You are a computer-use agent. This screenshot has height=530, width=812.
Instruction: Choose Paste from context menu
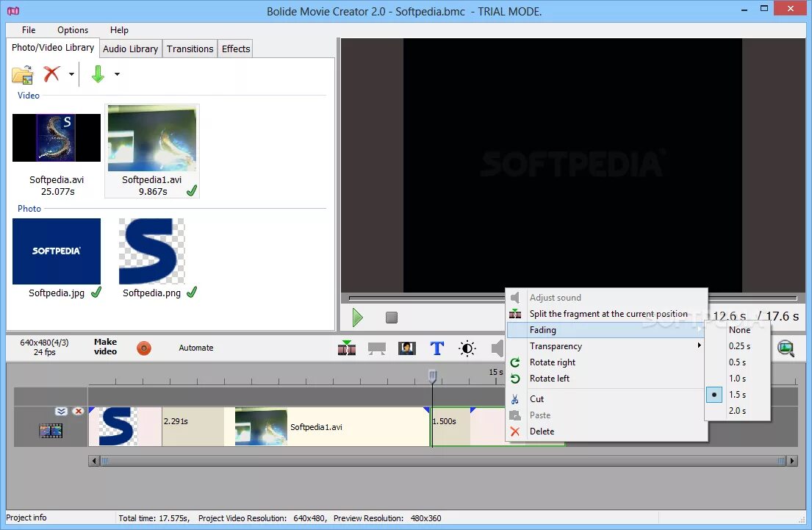(x=606, y=415)
